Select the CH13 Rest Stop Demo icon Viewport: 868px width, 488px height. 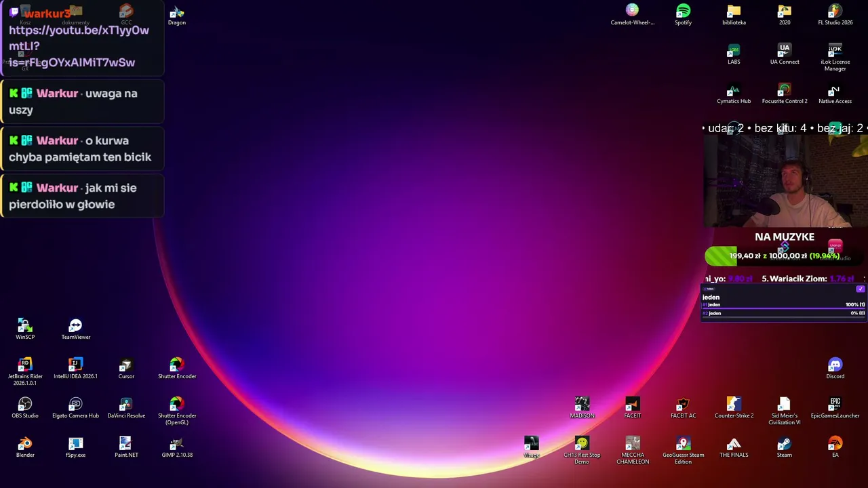[x=582, y=451]
